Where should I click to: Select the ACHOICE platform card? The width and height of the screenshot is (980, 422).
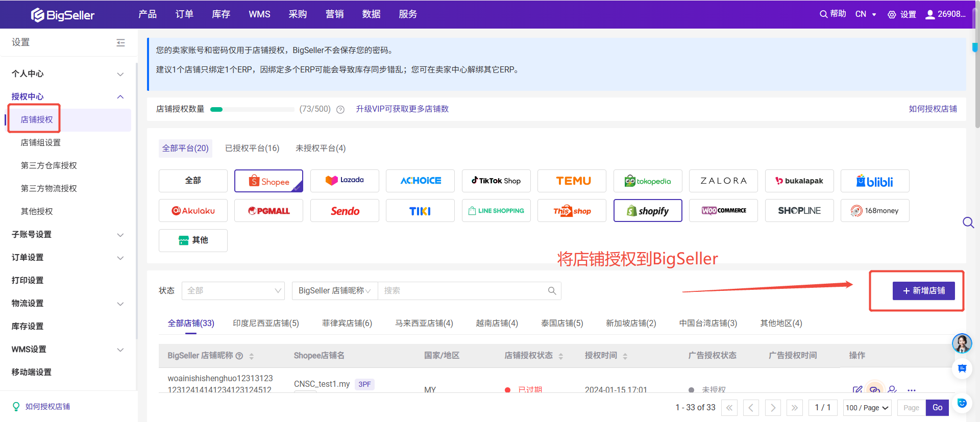click(x=420, y=181)
